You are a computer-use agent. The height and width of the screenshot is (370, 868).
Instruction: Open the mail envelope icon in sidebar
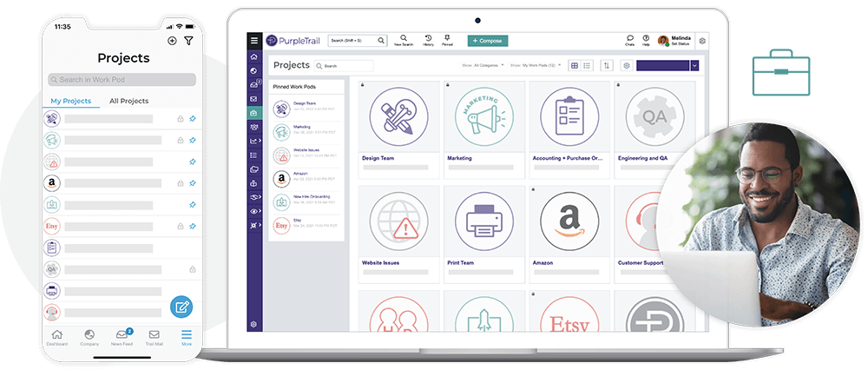(254, 99)
